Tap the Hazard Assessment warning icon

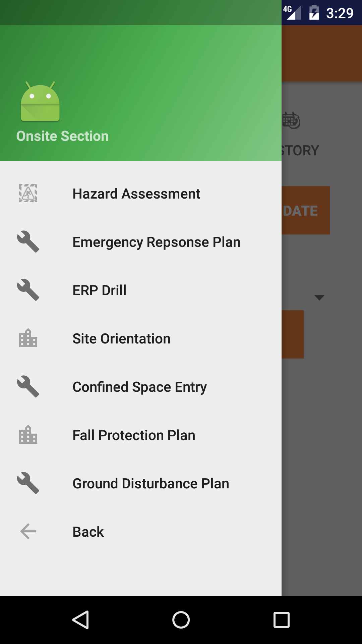(x=28, y=194)
